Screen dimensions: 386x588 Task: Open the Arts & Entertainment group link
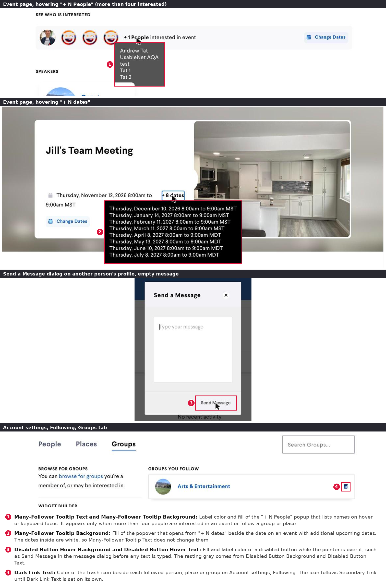coord(204,486)
